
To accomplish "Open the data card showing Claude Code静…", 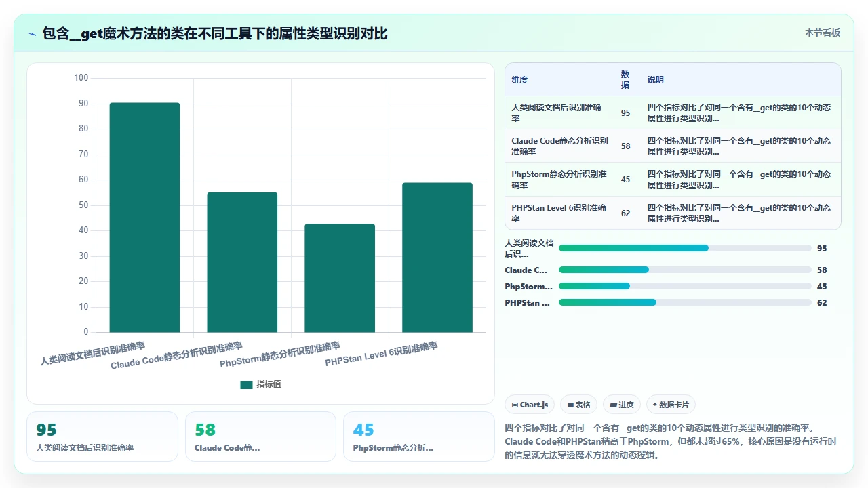I will [x=260, y=436].
